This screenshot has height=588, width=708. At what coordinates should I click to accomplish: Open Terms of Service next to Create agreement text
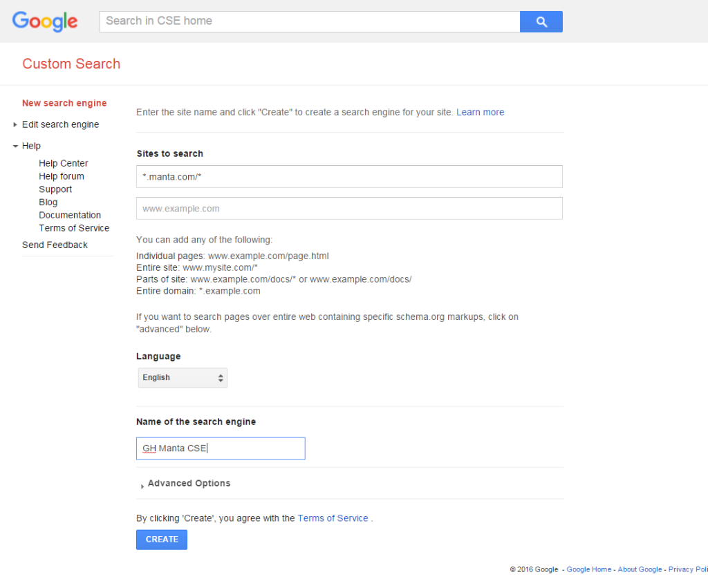pyautogui.click(x=333, y=518)
